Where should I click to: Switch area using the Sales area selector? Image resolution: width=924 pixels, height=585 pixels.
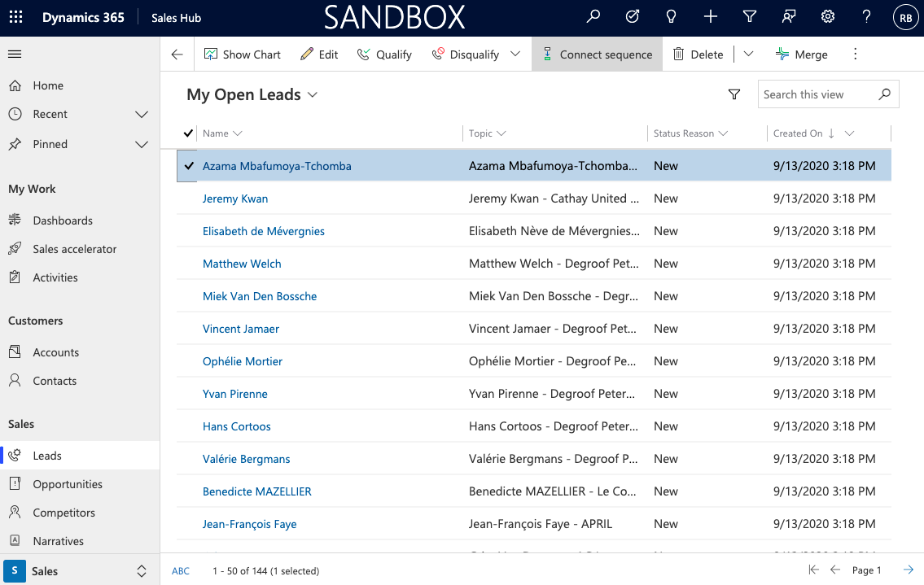click(x=80, y=571)
